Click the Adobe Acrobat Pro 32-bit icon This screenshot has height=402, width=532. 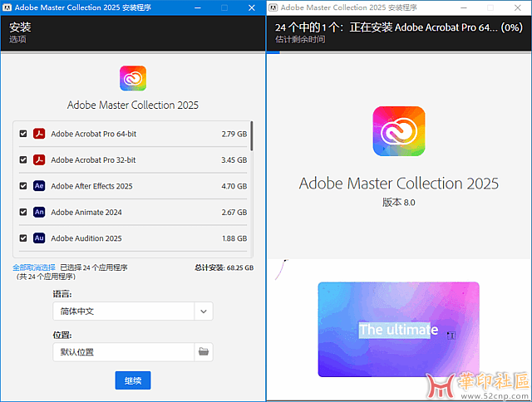(x=38, y=159)
